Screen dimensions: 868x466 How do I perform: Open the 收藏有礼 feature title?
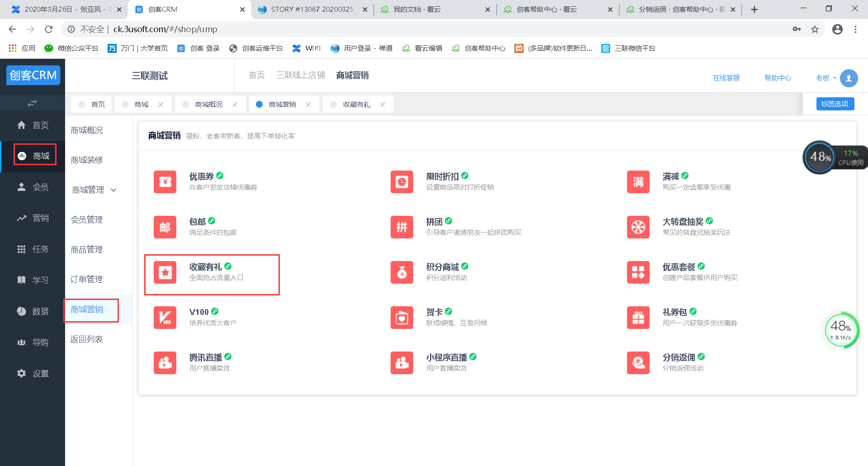click(x=206, y=267)
